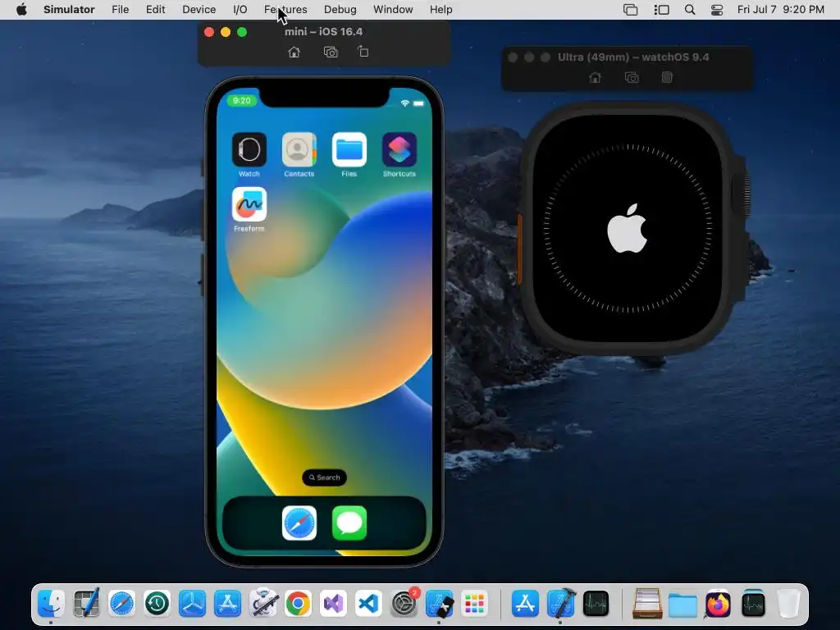
Task: Rotate the iPhone mini simulator device
Action: (x=363, y=52)
